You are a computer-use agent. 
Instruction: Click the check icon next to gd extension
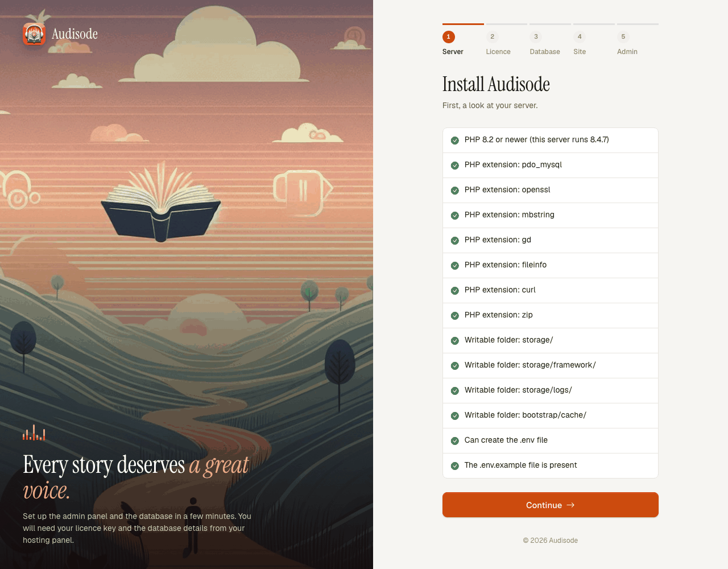coord(455,241)
